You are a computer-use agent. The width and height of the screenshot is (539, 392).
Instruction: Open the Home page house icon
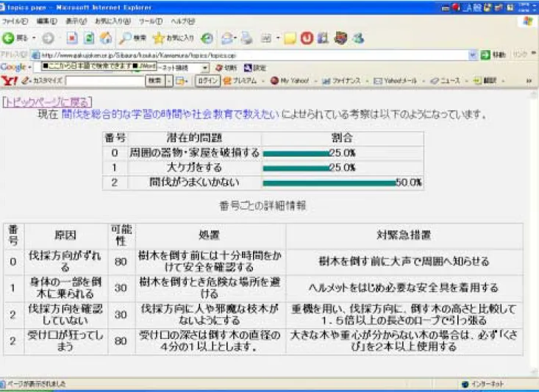tap(106, 38)
